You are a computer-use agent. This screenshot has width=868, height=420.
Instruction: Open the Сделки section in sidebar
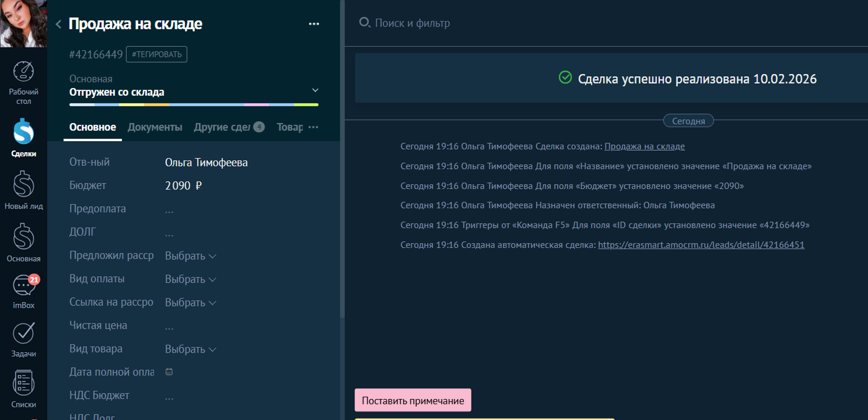[23, 137]
